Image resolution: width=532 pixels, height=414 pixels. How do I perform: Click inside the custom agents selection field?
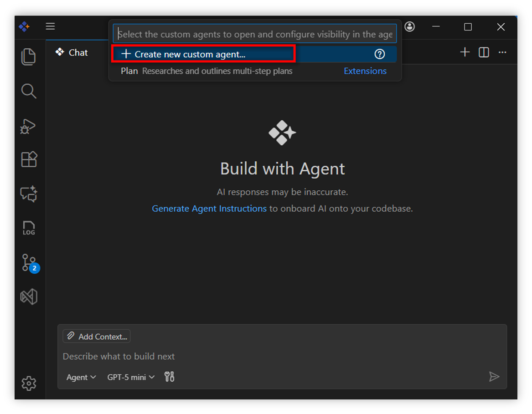[254, 33]
